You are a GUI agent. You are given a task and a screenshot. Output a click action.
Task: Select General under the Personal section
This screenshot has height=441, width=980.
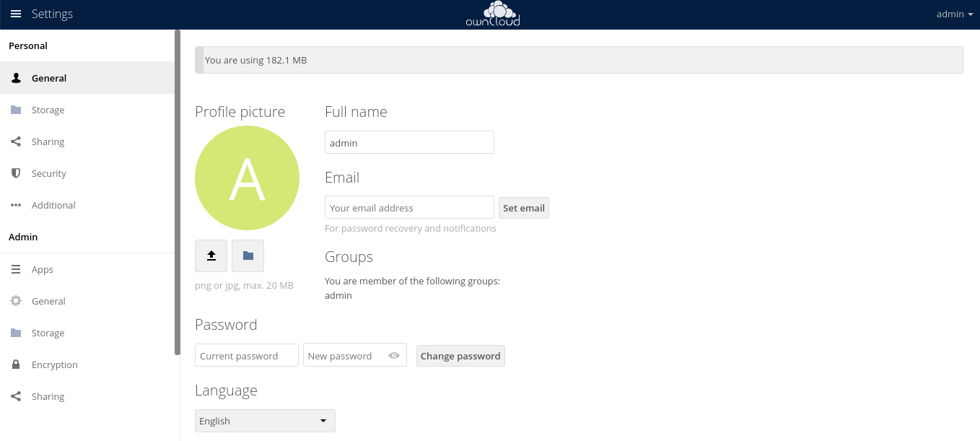coord(48,78)
